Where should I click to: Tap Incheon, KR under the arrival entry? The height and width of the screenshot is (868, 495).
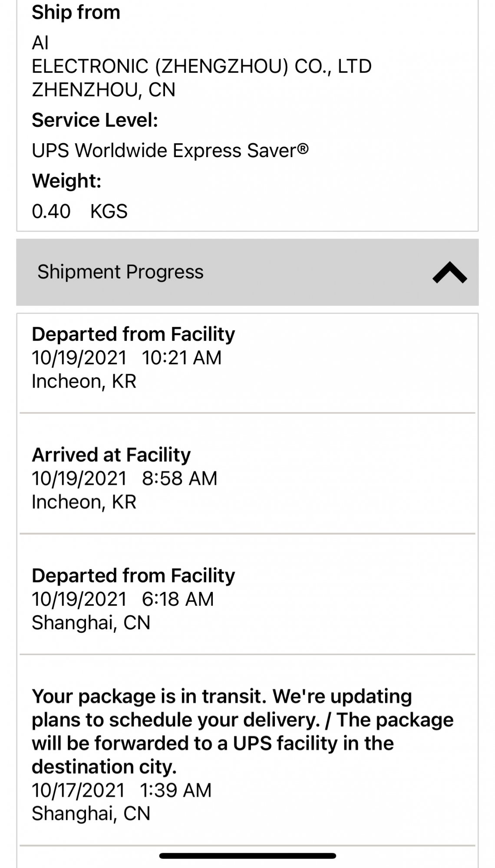click(x=84, y=502)
